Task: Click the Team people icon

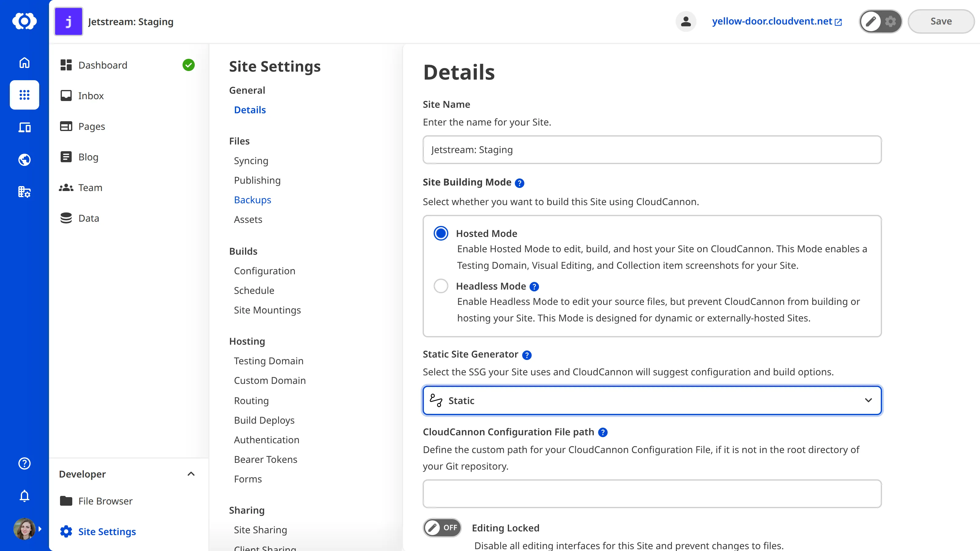Action: (66, 187)
